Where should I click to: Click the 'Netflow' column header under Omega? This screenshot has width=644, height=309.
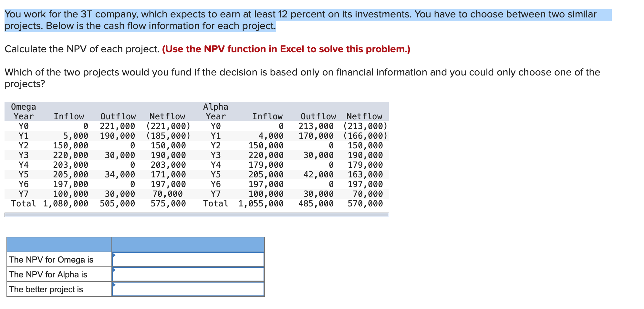(167, 116)
